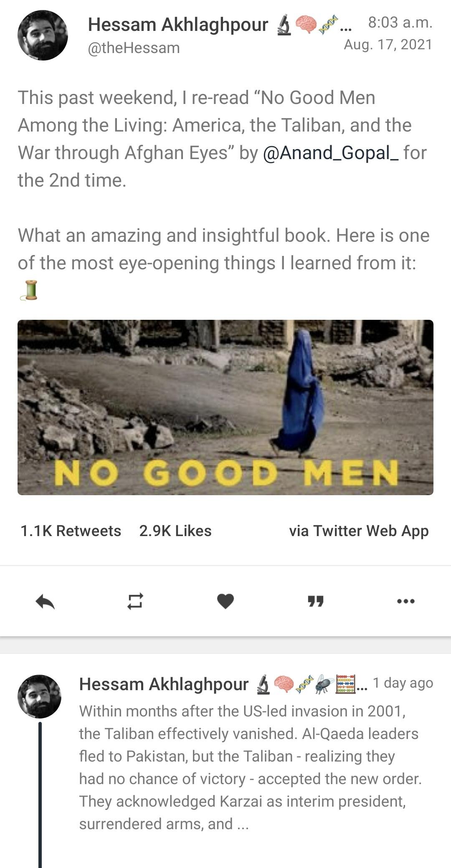The image size is (451, 868).
Task: View the 2.9K Likes list
Action: coord(175,531)
